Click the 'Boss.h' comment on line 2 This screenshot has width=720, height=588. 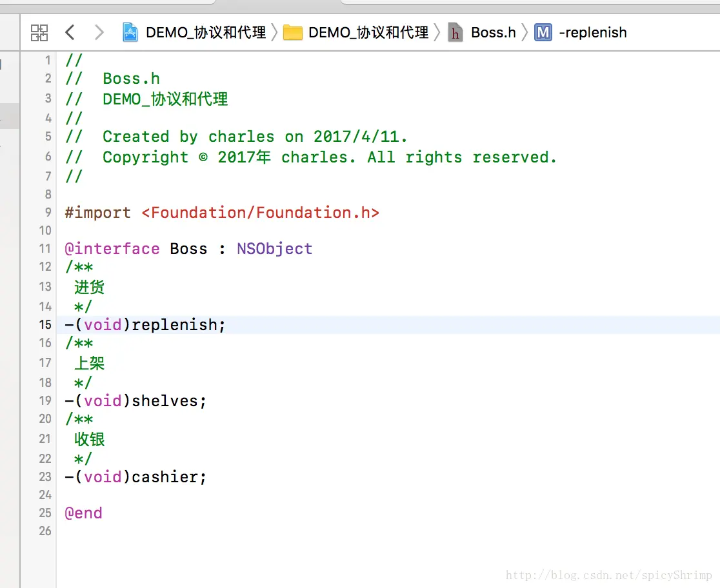click(132, 79)
